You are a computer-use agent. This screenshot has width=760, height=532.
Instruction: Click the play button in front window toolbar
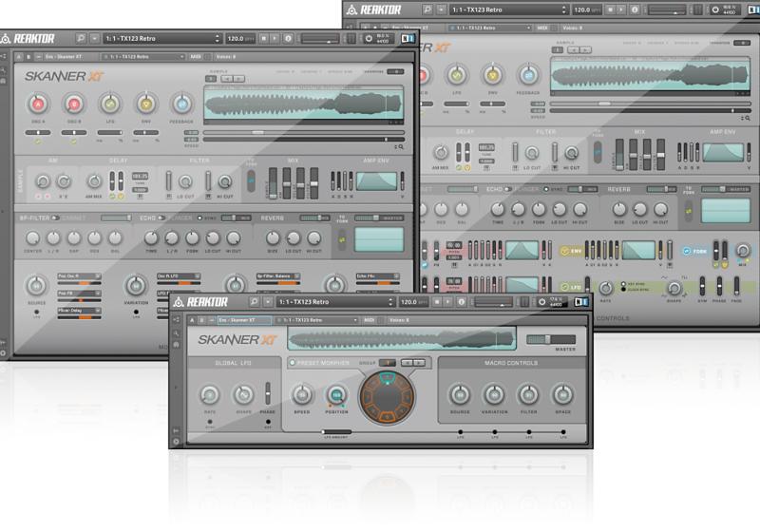pyautogui.click(x=447, y=302)
